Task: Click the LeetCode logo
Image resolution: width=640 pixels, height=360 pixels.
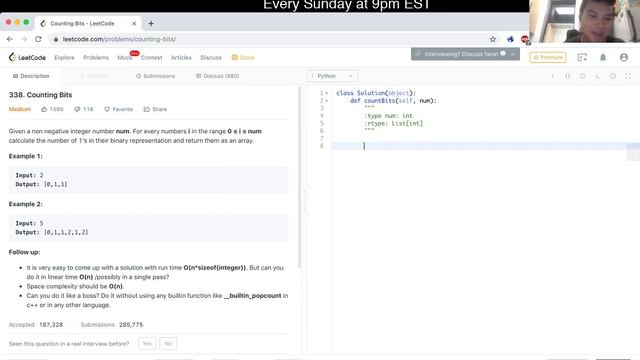Action: click(27, 58)
